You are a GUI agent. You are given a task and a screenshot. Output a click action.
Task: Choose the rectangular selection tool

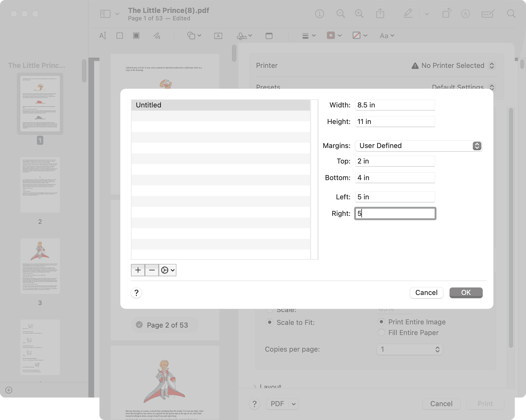point(120,36)
